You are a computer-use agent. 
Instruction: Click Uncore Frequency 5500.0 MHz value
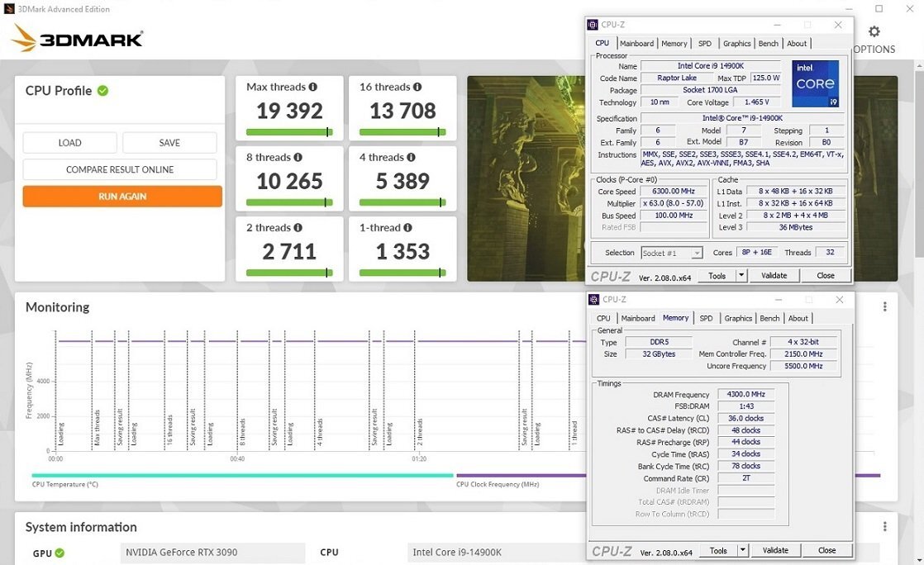(x=804, y=366)
